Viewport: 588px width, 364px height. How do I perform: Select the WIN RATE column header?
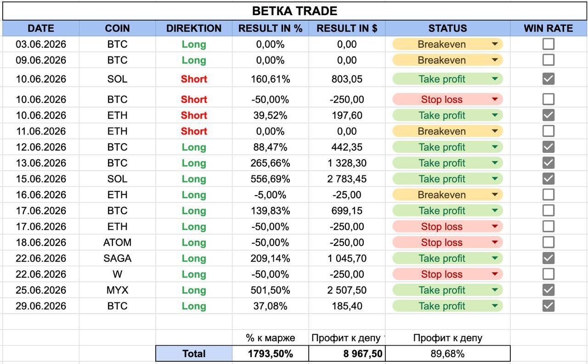tap(548, 28)
